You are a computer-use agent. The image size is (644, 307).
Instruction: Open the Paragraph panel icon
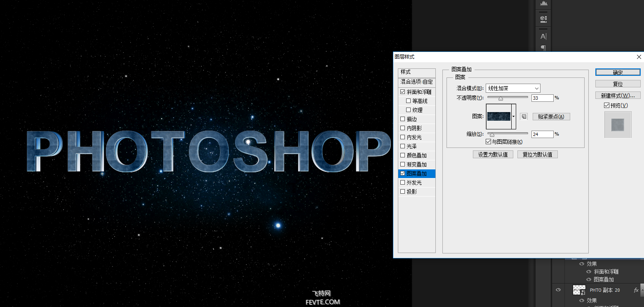pos(543,48)
